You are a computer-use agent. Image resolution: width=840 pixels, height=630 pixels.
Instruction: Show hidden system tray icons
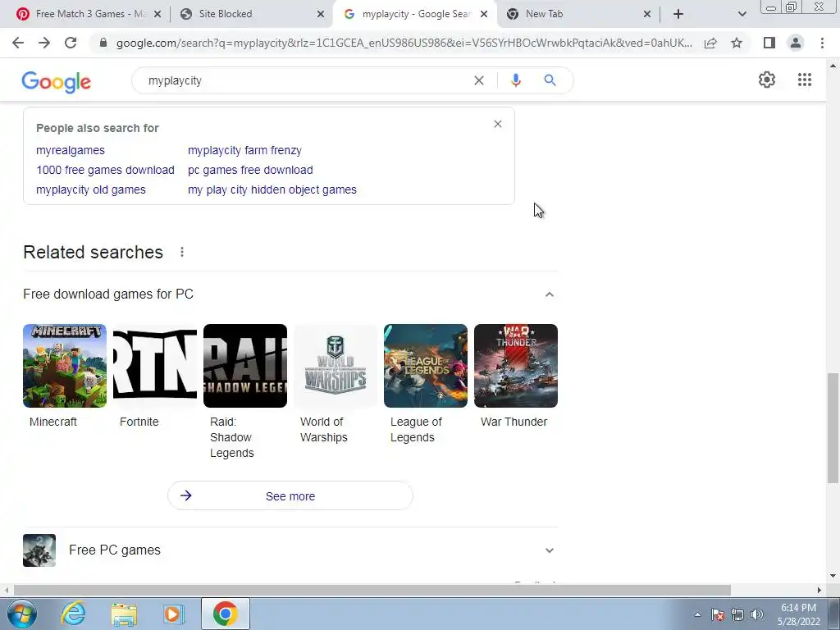pos(697,614)
